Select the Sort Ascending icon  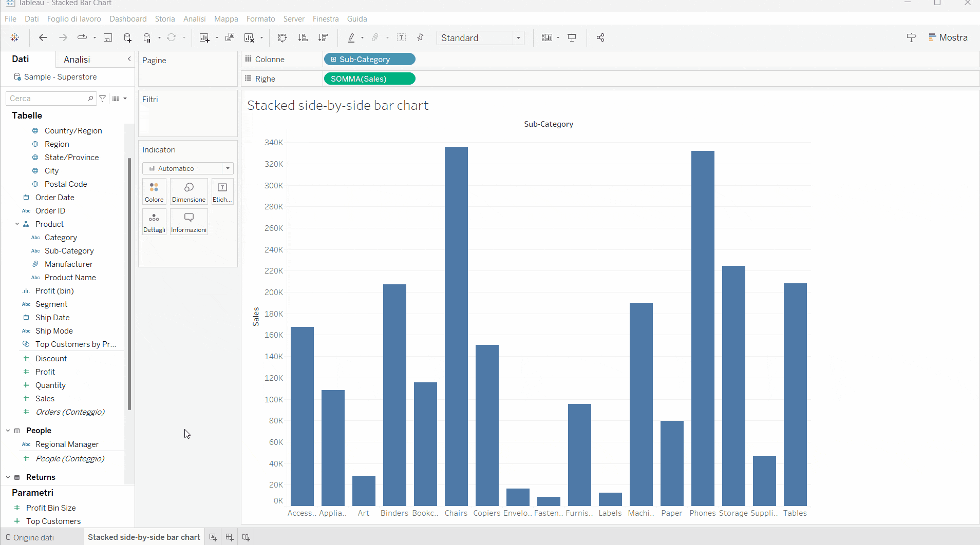304,37
